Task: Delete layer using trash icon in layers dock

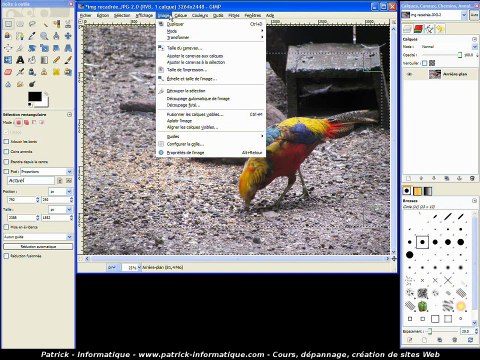Action: click(x=472, y=179)
